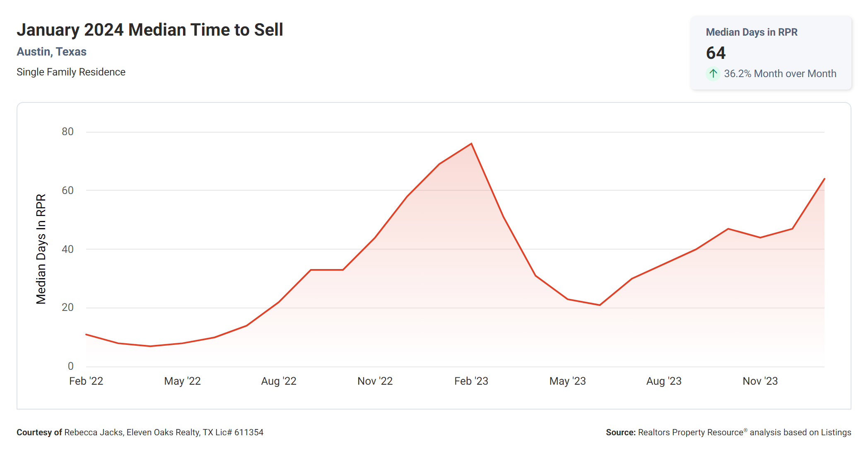This screenshot has width=868, height=456.
Task: Click '36.2% Month over Month' text
Action: [x=780, y=74]
